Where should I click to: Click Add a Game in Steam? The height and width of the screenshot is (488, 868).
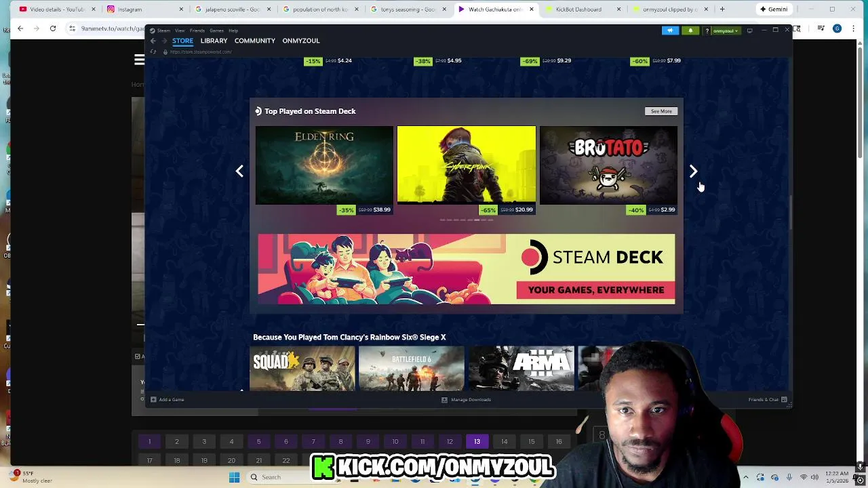[x=167, y=400]
